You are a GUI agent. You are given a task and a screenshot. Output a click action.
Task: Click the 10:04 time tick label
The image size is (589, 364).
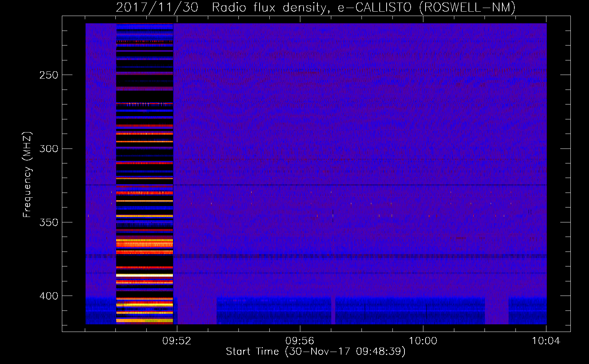pyautogui.click(x=546, y=341)
